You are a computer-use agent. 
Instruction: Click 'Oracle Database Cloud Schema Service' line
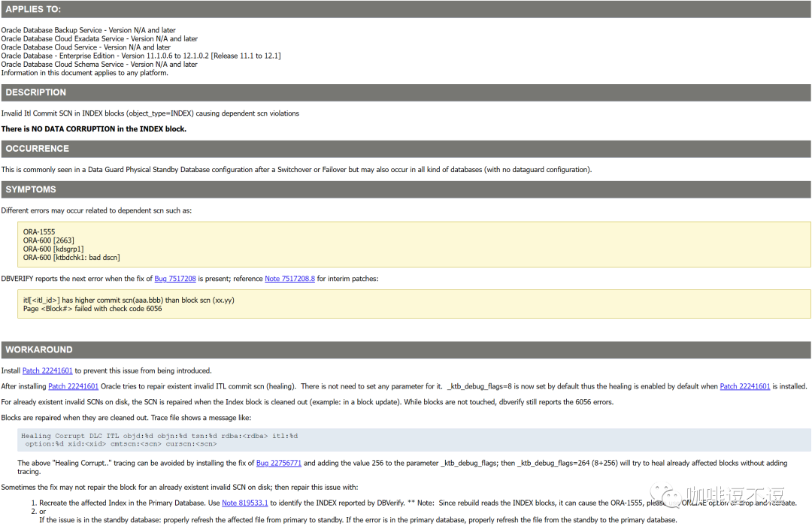click(x=99, y=64)
